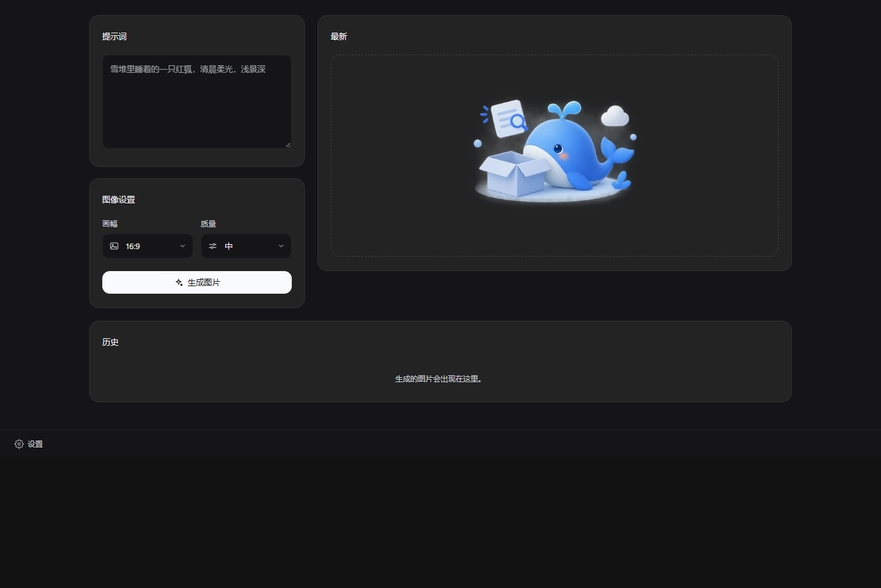
Task: Click the 质量 label
Action: [x=208, y=223]
